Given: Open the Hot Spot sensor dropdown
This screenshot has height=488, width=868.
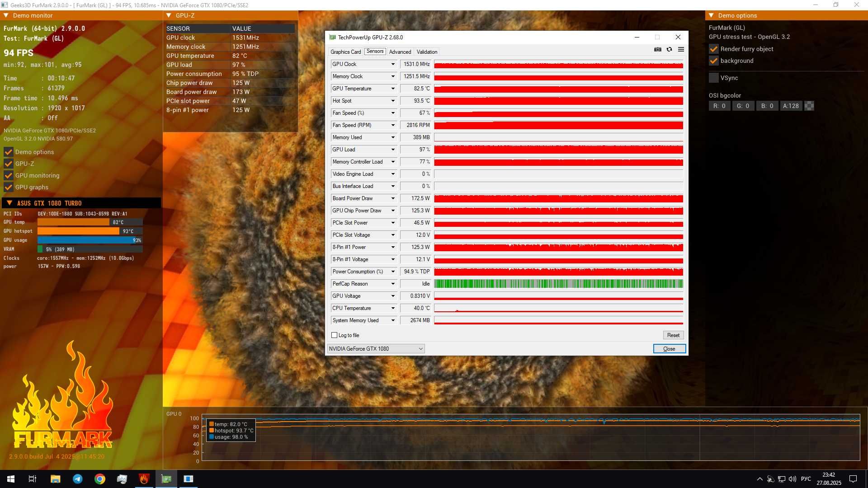Looking at the screenshot, I should [393, 101].
